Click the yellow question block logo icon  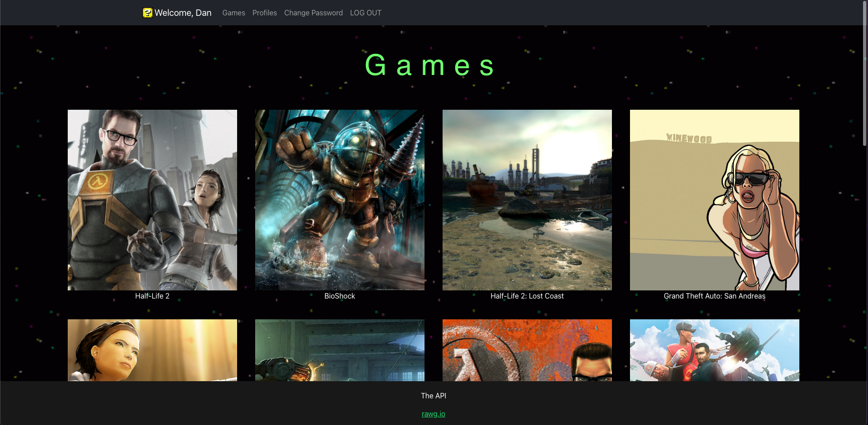pos(147,13)
